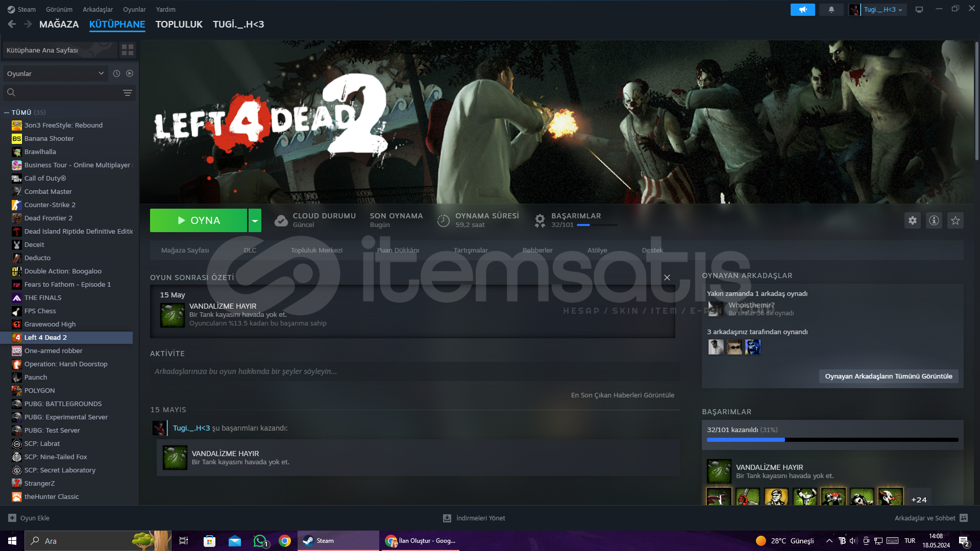This screenshot has height=551, width=980.
Task: Open the Oyunlar menu
Action: pos(134,9)
